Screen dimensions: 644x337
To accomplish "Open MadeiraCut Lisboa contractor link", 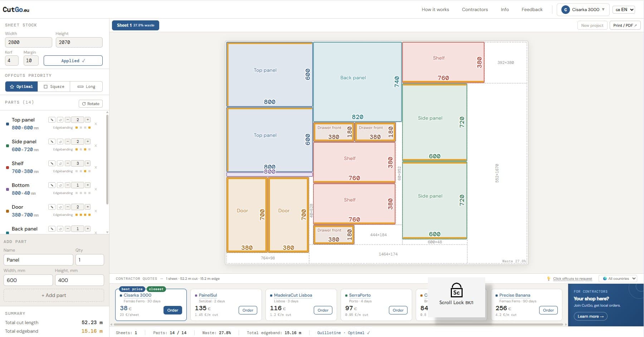I will [x=293, y=295].
